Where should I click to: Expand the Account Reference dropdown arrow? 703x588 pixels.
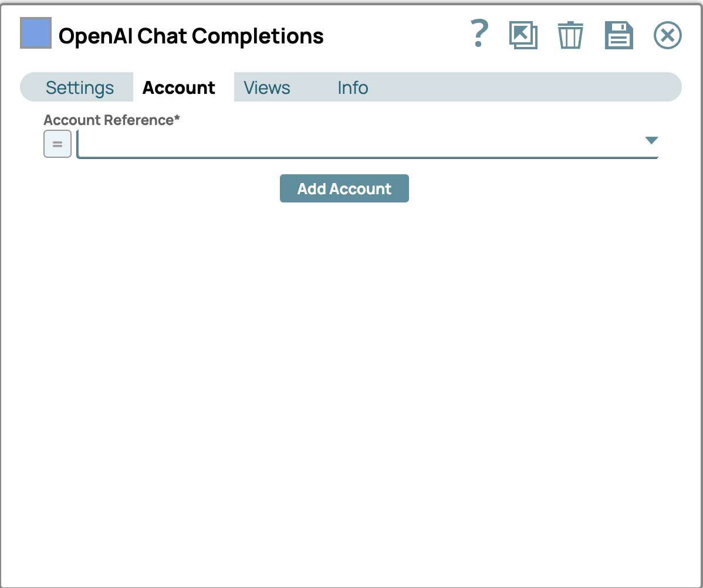[x=651, y=140]
